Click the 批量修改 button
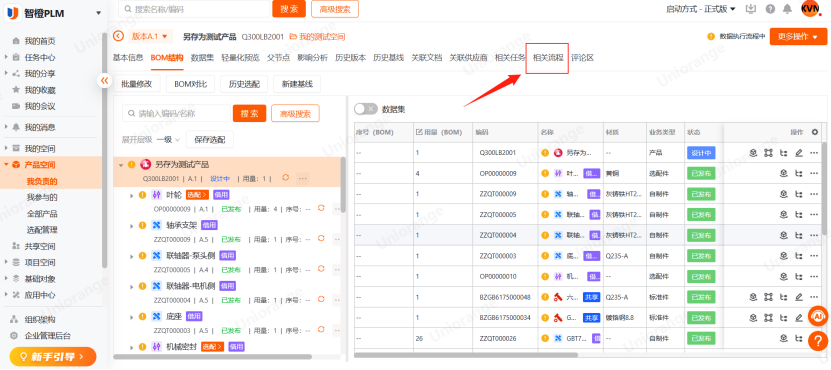 (x=136, y=84)
